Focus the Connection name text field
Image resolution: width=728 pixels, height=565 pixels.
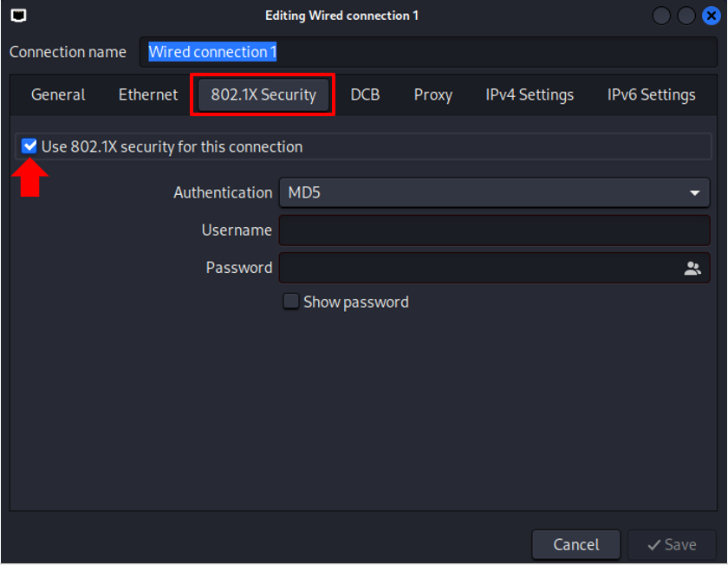click(x=428, y=52)
